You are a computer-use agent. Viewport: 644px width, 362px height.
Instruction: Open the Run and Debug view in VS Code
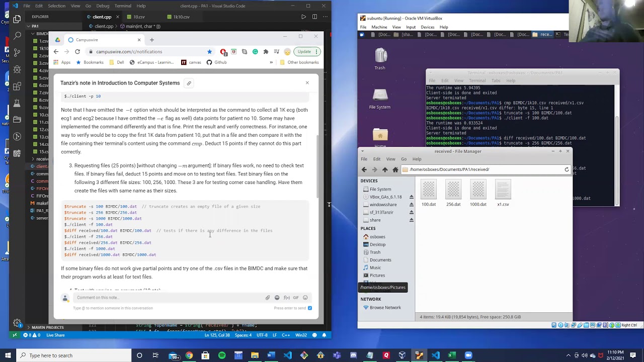coord(17,69)
